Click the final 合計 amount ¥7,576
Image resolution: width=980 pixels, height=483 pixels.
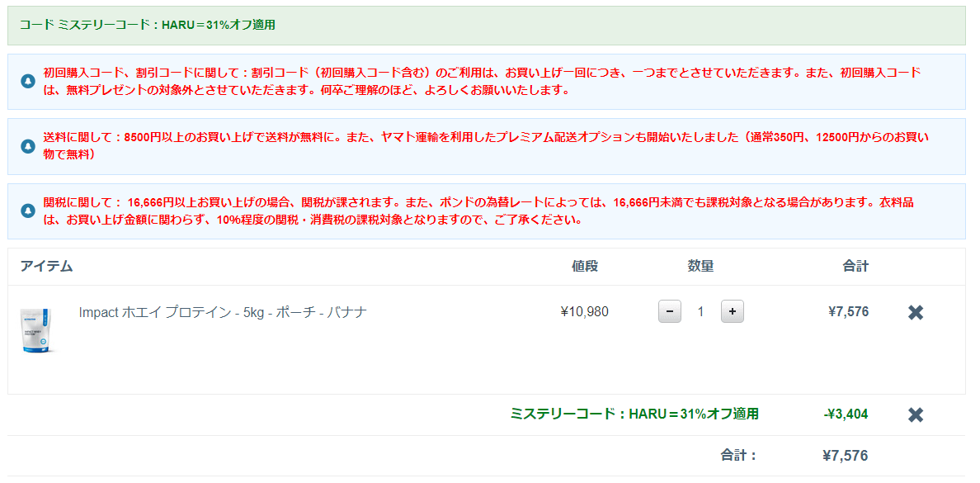[845, 456]
